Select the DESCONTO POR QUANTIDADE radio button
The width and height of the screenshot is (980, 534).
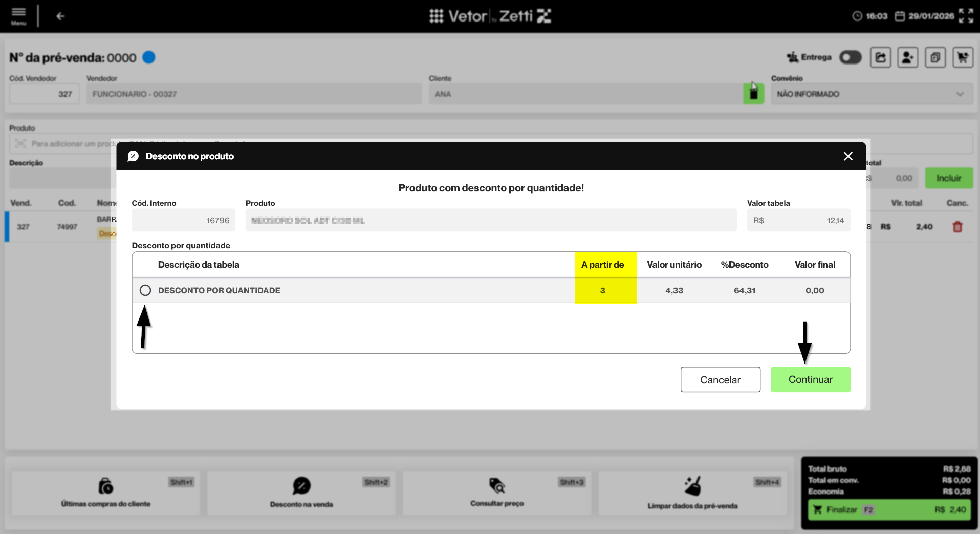(145, 290)
